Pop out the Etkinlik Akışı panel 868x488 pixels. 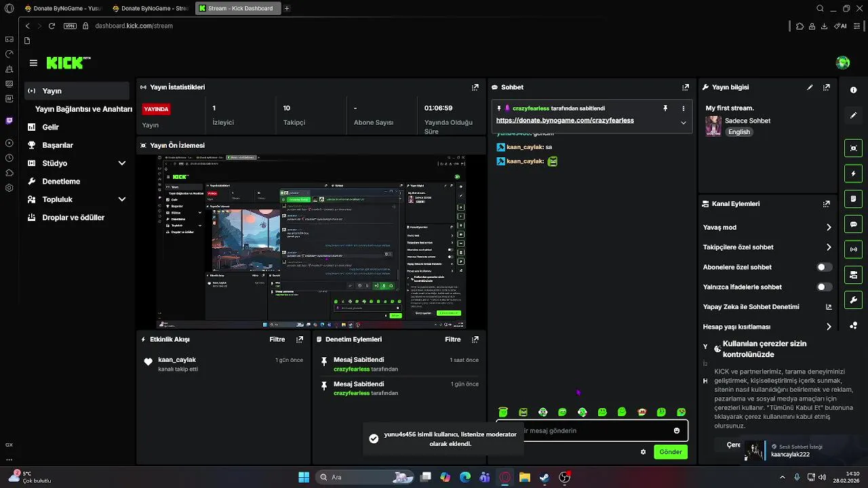pos(299,340)
